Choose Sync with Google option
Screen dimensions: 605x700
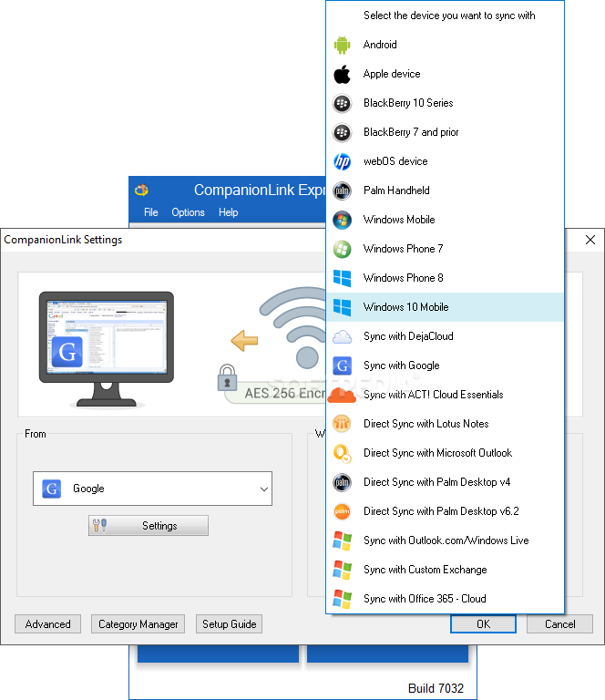(446, 365)
